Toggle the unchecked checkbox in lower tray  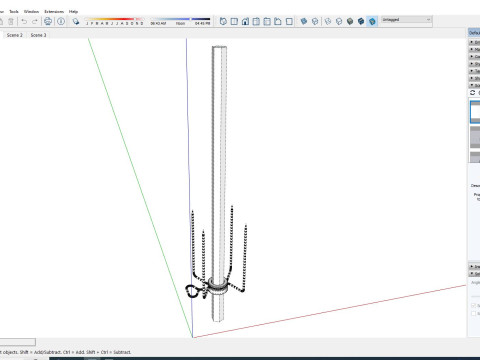click(473, 313)
